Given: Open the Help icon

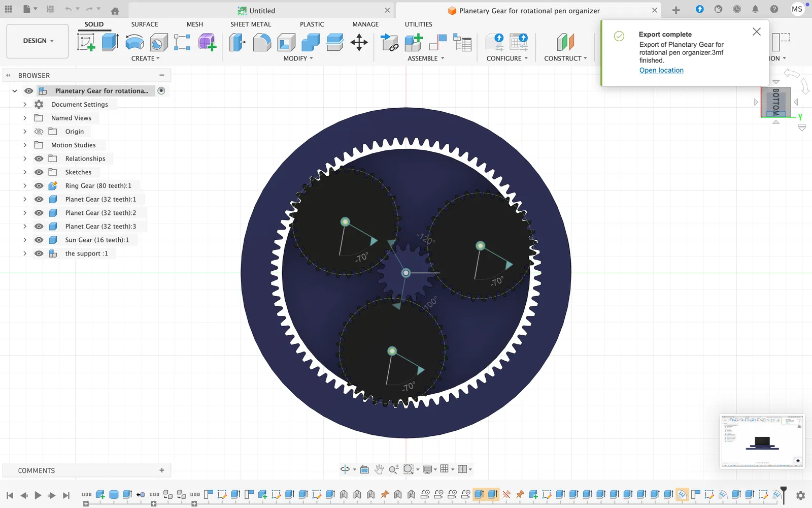Looking at the screenshot, I should [774, 9].
